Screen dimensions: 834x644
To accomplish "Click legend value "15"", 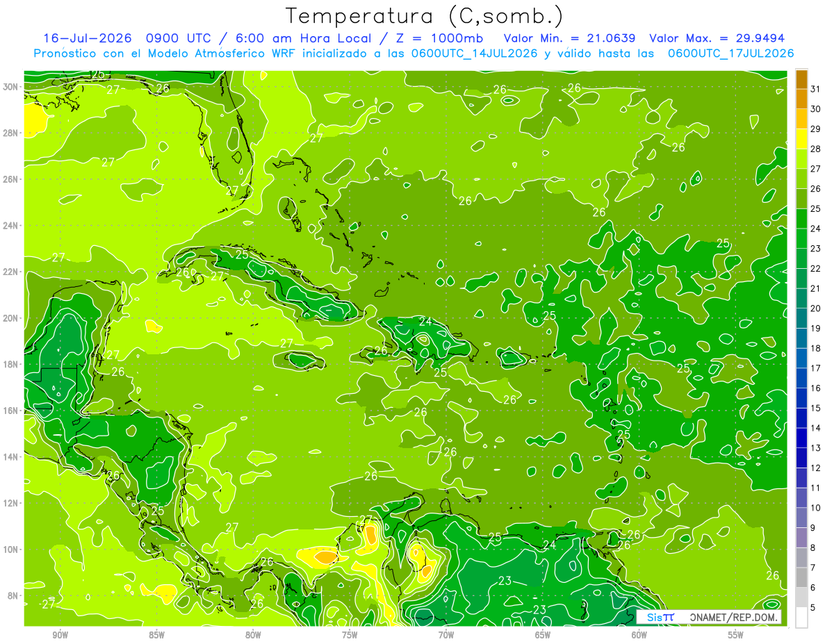I will click(x=815, y=408).
